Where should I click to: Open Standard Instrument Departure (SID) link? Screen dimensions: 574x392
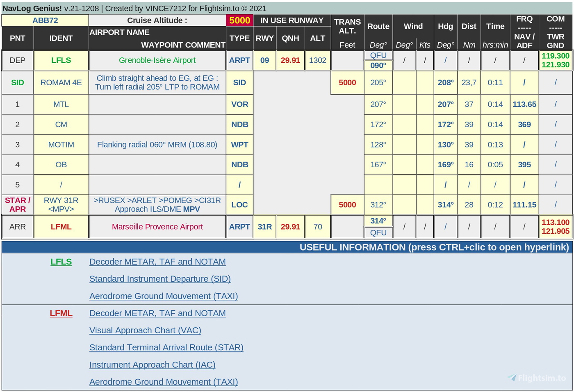coord(160,279)
